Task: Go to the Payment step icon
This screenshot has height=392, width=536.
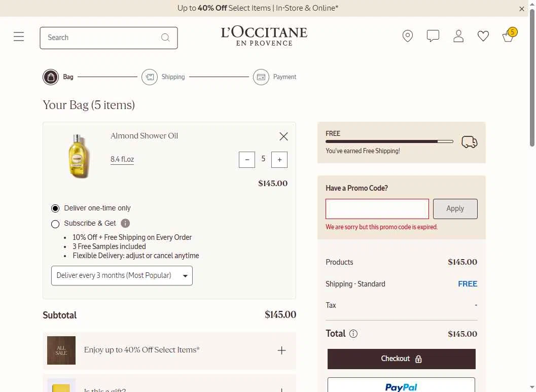Action: pos(261,77)
